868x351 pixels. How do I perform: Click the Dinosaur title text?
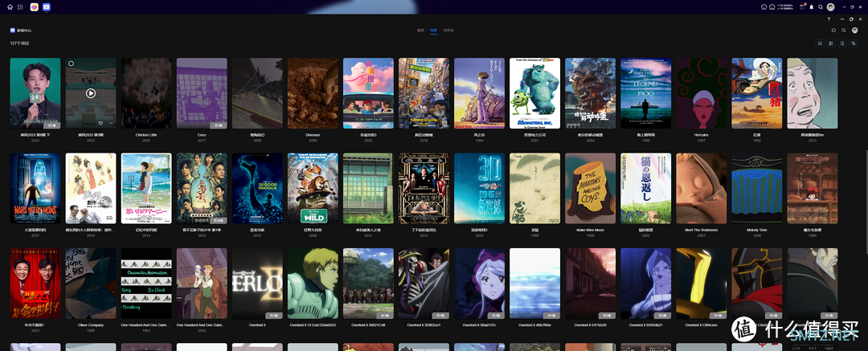coord(313,134)
